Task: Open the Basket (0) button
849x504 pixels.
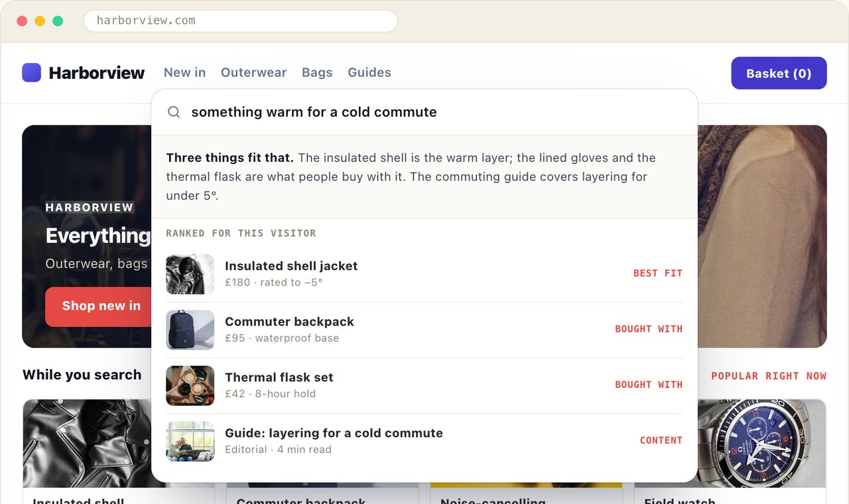Action: [x=779, y=73]
